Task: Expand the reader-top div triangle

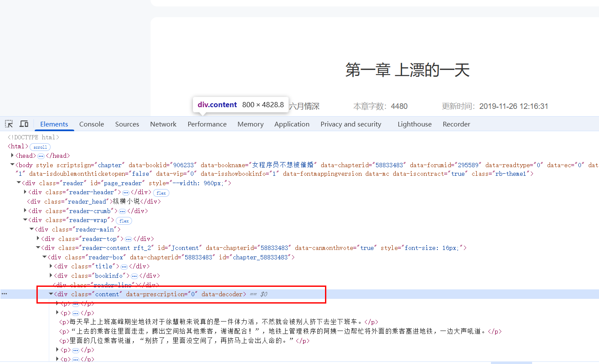Action: [38, 238]
